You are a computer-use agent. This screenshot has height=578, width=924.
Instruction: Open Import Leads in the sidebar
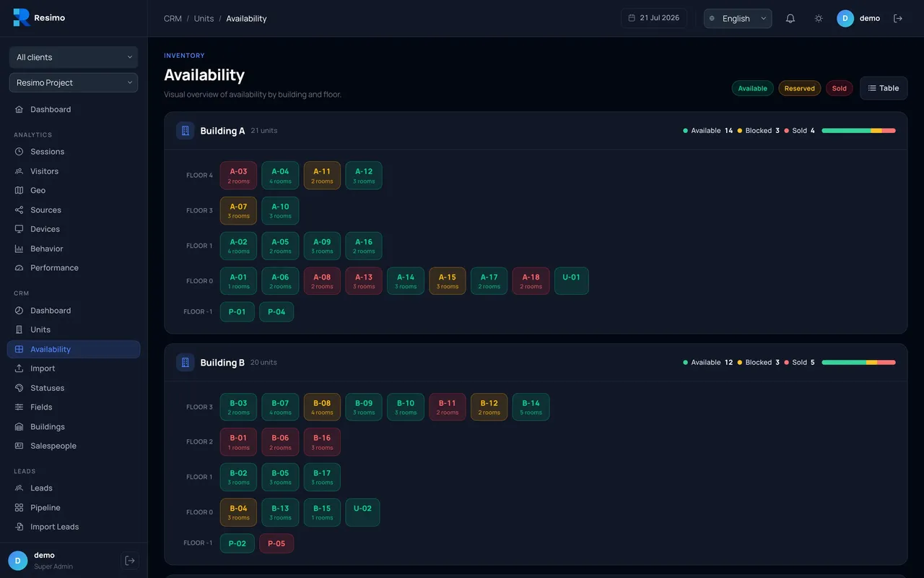click(x=74, y=527)
